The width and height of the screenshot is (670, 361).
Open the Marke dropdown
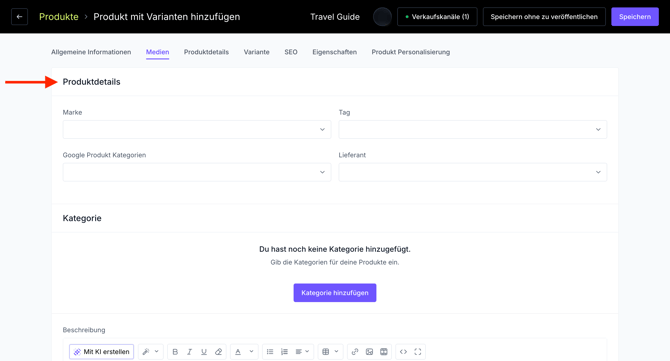tap(197, 129)
